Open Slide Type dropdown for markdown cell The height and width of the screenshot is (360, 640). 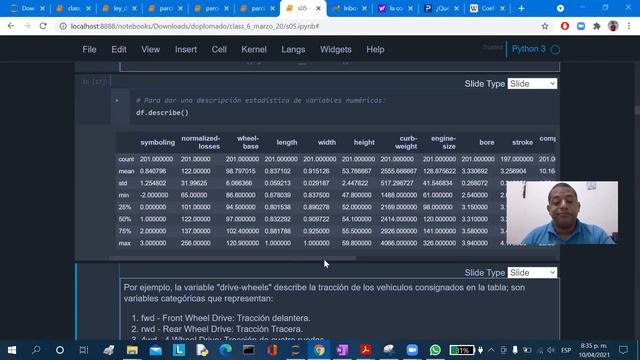coord(532,273)
